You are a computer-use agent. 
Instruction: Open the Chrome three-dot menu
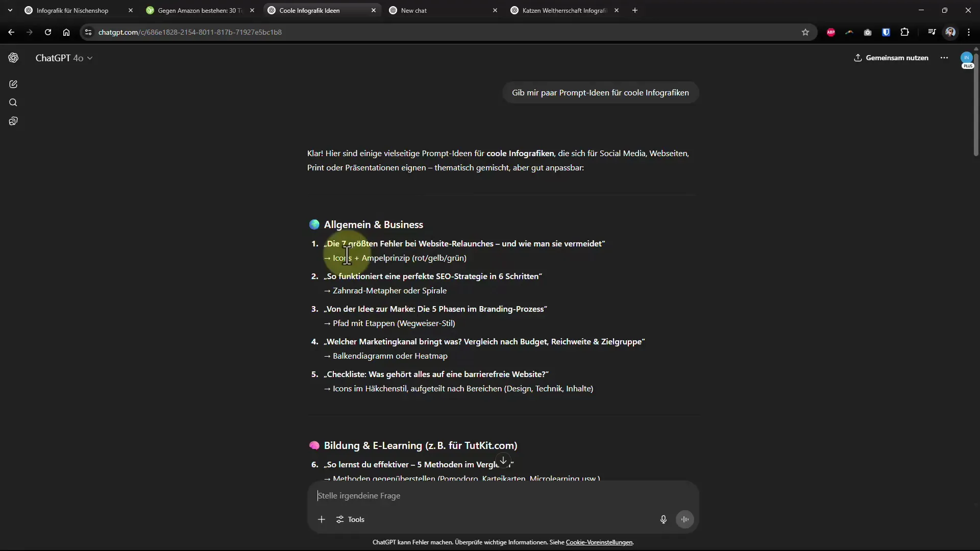click(x=969, y=32)
